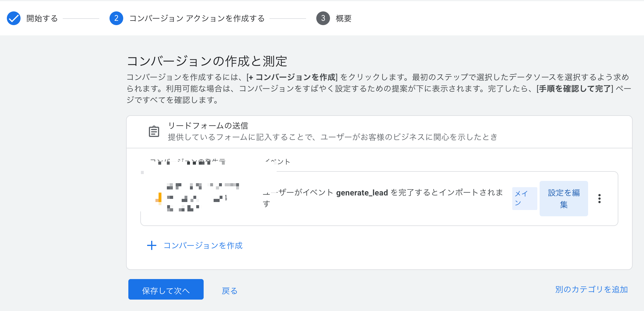The image size is (644, 311).
Task: Click the orange analytics logo icon
Action: (159, 199)
